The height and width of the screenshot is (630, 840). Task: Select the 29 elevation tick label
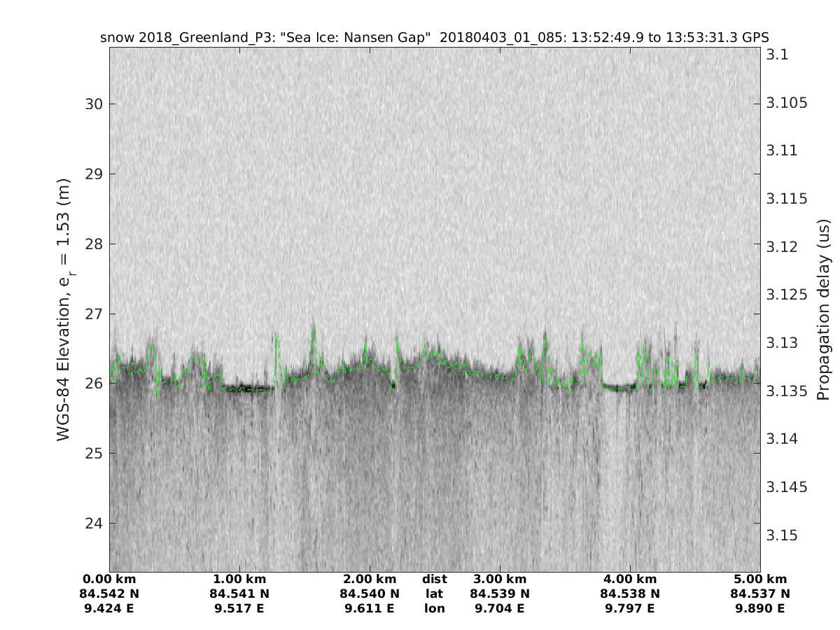(x=94, y=174)
